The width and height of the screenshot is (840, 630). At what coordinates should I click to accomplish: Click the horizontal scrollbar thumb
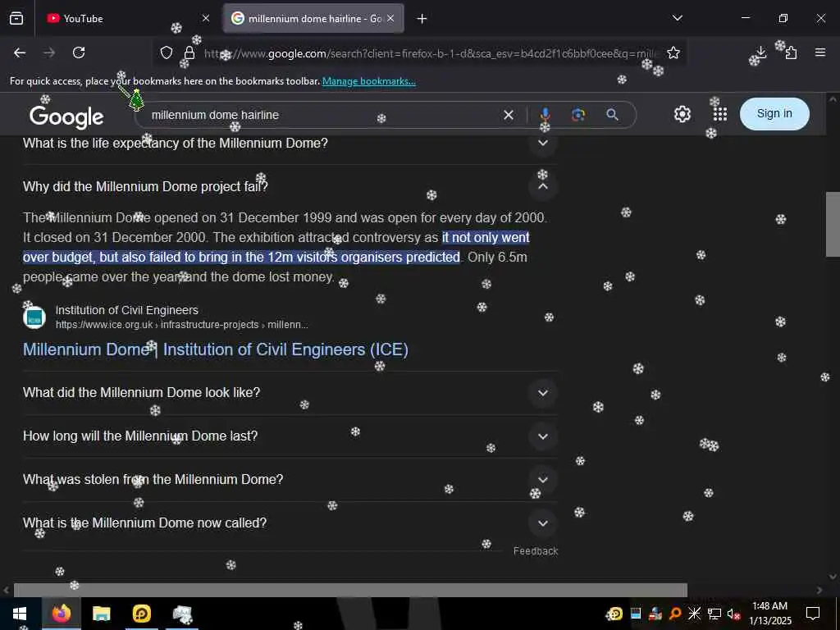(x=350, y=590)
